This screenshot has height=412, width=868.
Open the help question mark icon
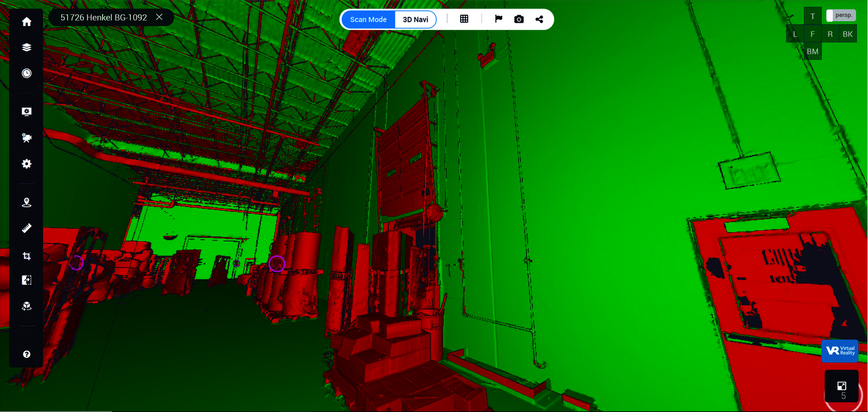point(27,354)
